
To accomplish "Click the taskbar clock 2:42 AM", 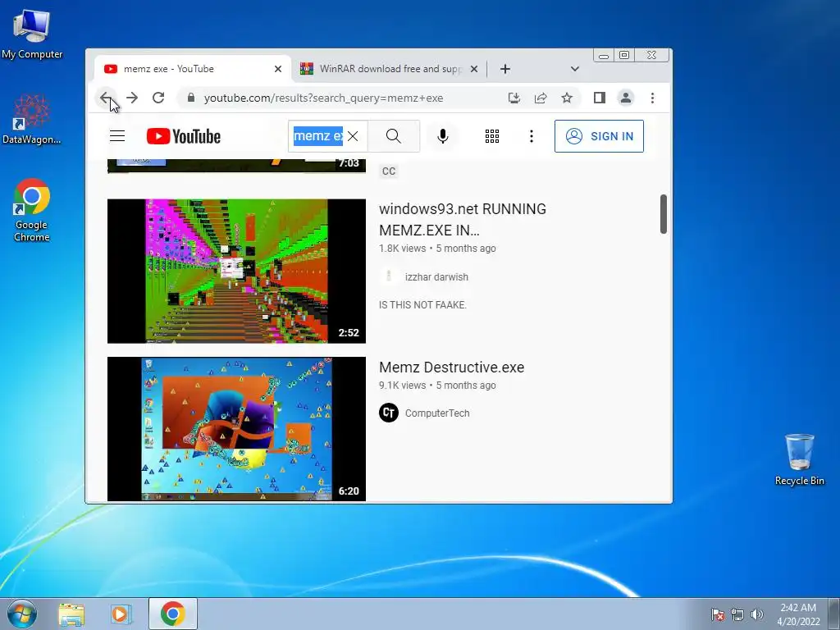I will point(798,614).
